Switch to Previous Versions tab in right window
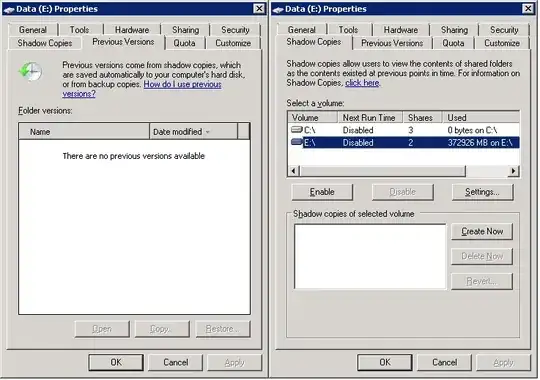The image size is (540, 380). tap(392, 43)
